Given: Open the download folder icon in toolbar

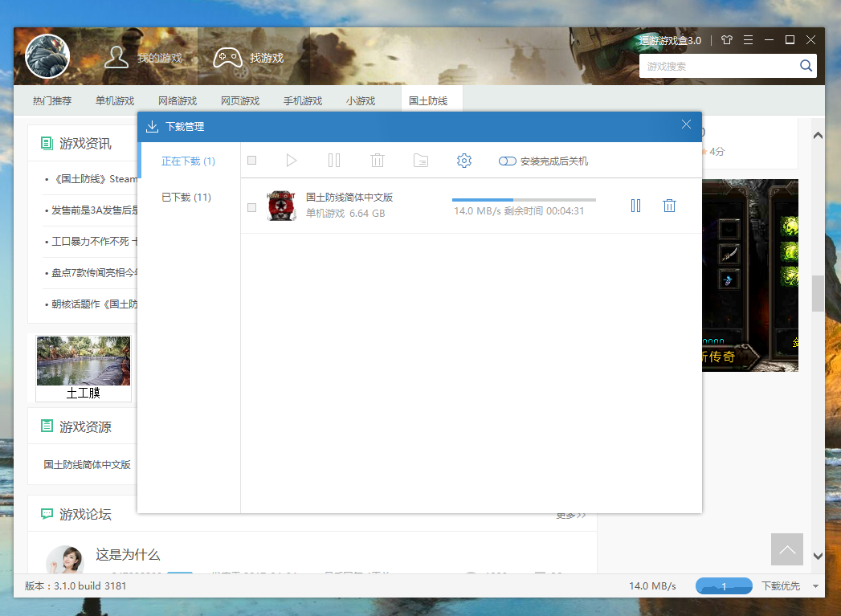Looking at the screenshot, I should point(421,161).
